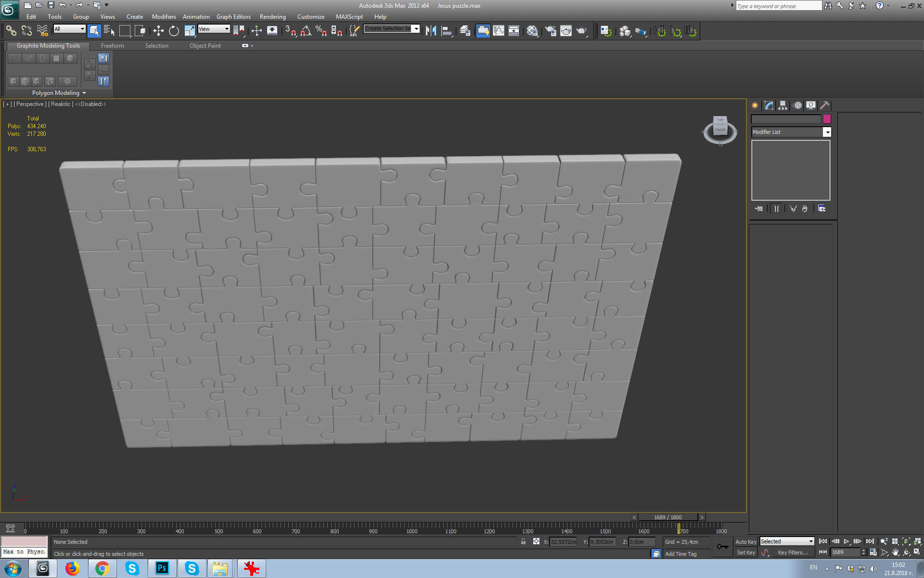Click Render Setup teapot icon
The image size is (924, 578).
click(551, 31)
